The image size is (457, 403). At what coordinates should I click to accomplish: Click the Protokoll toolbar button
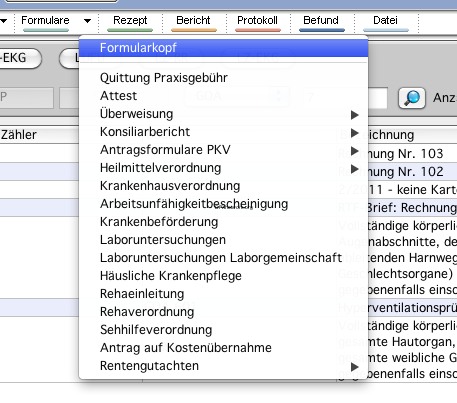point(257,22)
